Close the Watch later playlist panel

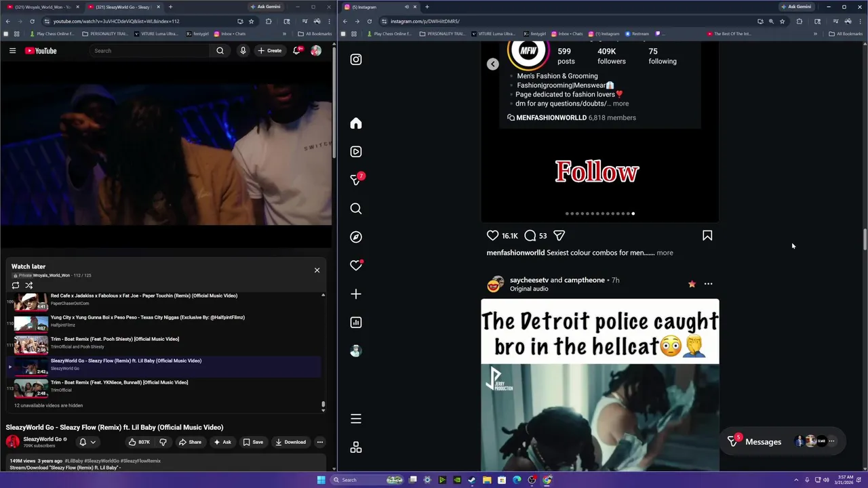pos(317,270)
